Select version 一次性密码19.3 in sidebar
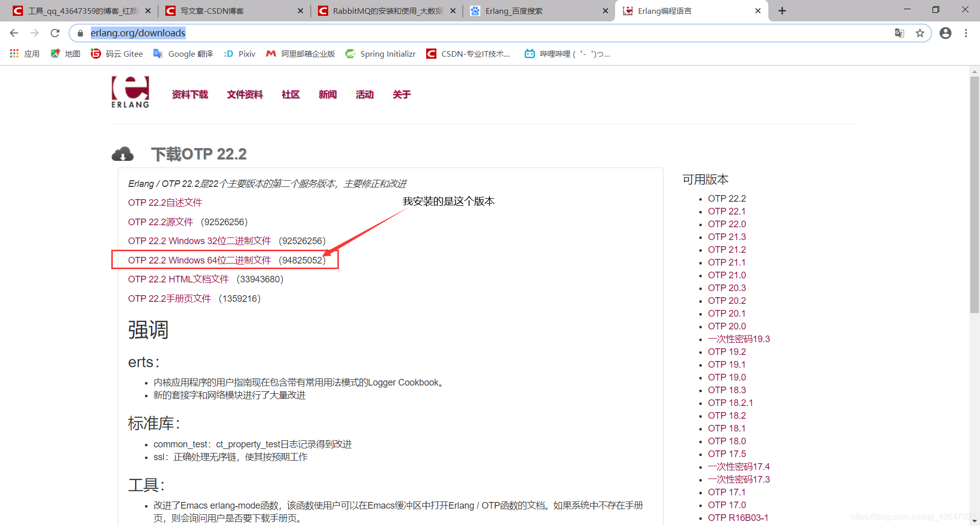The width and height of the screenshot is (980, 526). click(739, 339)
